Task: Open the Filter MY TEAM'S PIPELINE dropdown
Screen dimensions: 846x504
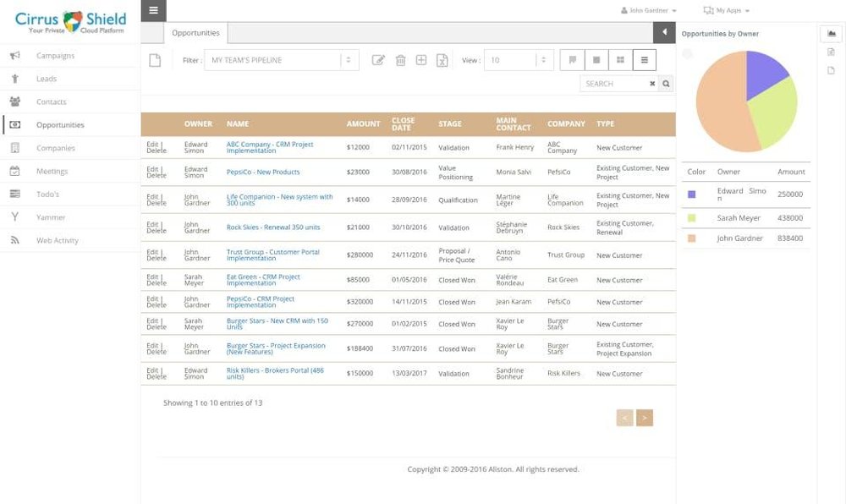Action: [x=282, y=60]
